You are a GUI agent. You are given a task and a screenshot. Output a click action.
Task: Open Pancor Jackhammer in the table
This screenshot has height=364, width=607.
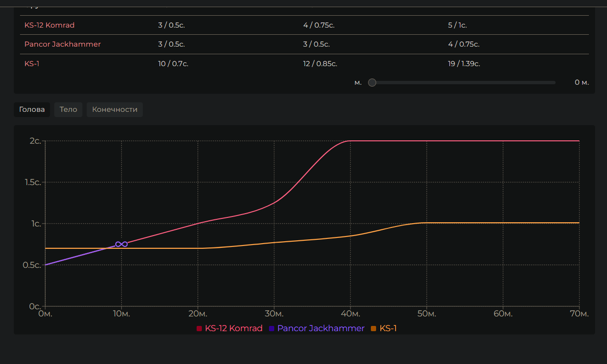[x=62, y=44]
